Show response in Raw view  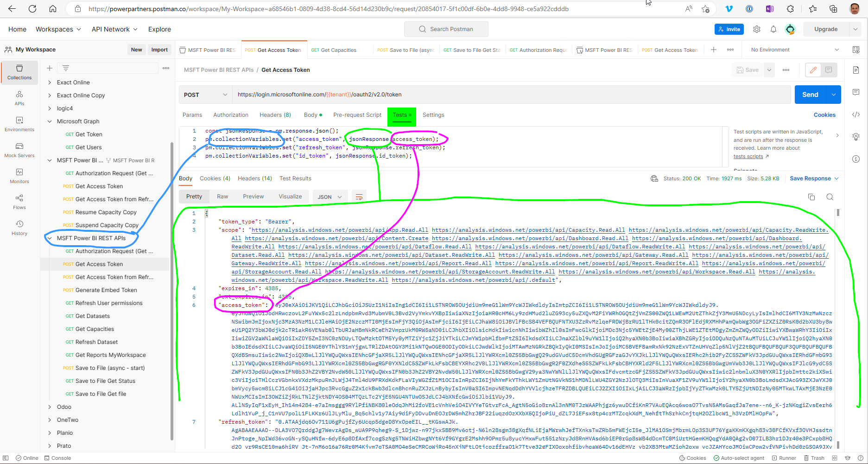point(222,197)
